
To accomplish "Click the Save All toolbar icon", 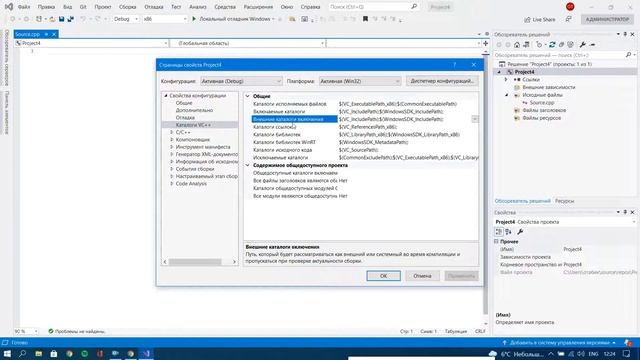I will tap(71, 19).
